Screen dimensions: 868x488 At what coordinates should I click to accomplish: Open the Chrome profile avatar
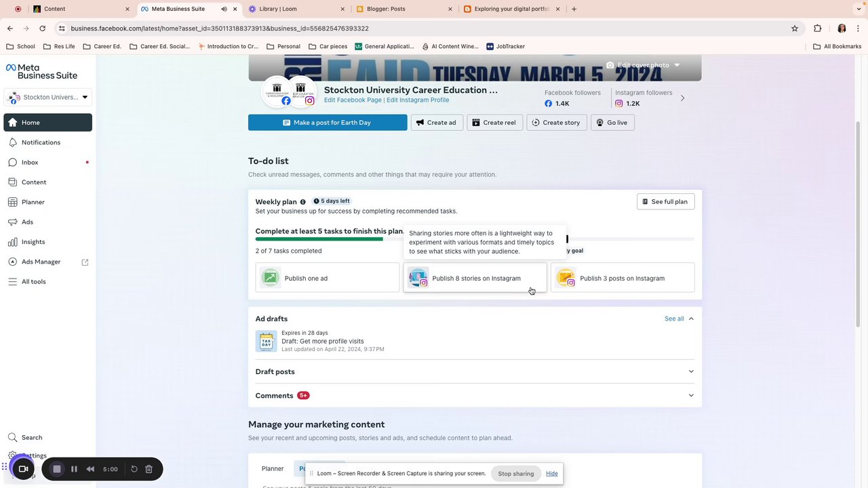point(842,28)
